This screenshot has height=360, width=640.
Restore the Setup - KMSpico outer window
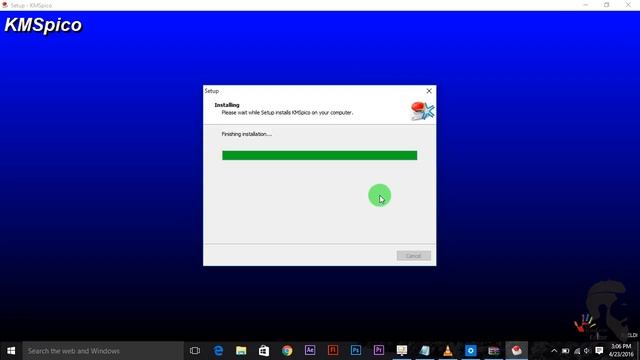pyautogui.click(x=607, y=5)
